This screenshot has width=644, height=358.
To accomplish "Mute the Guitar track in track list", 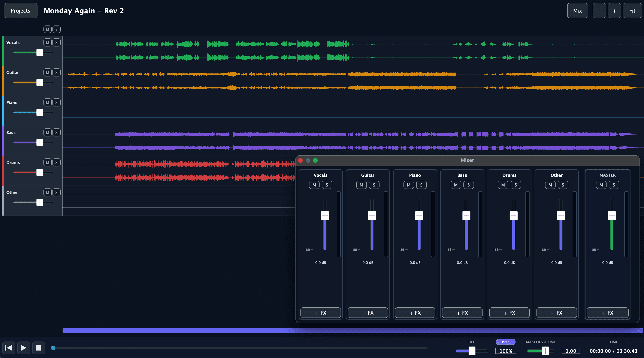I will 48,73.
